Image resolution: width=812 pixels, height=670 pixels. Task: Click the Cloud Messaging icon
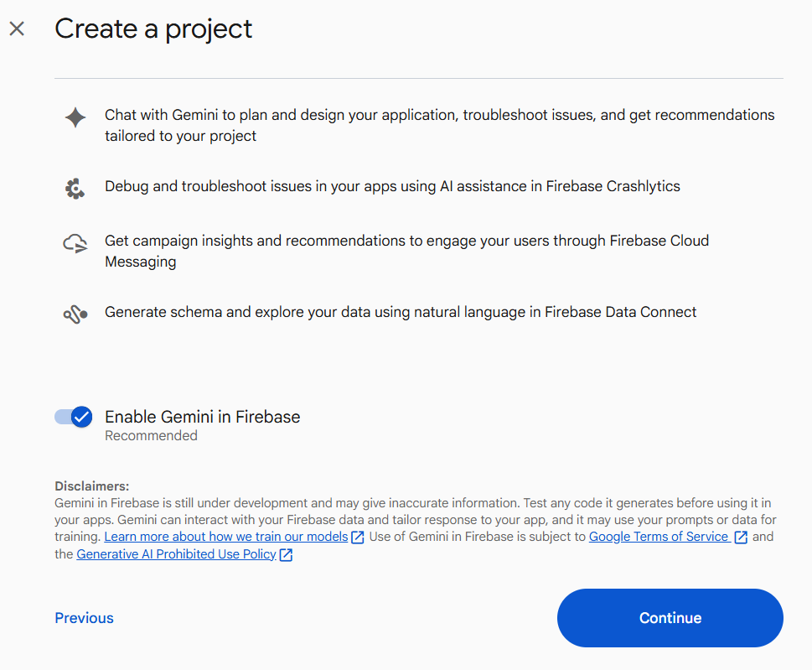pyautogui.click(x=75, y=244)
